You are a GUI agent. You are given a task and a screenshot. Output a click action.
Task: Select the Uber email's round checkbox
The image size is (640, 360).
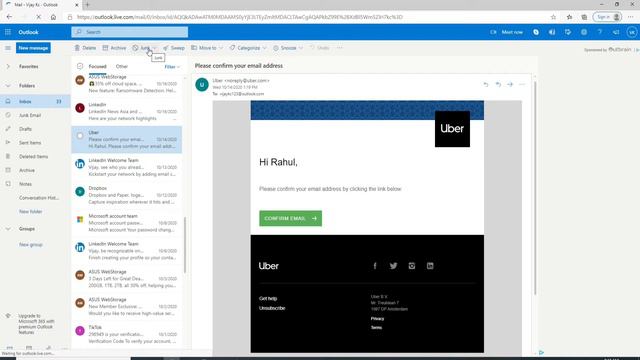(80, 136)
